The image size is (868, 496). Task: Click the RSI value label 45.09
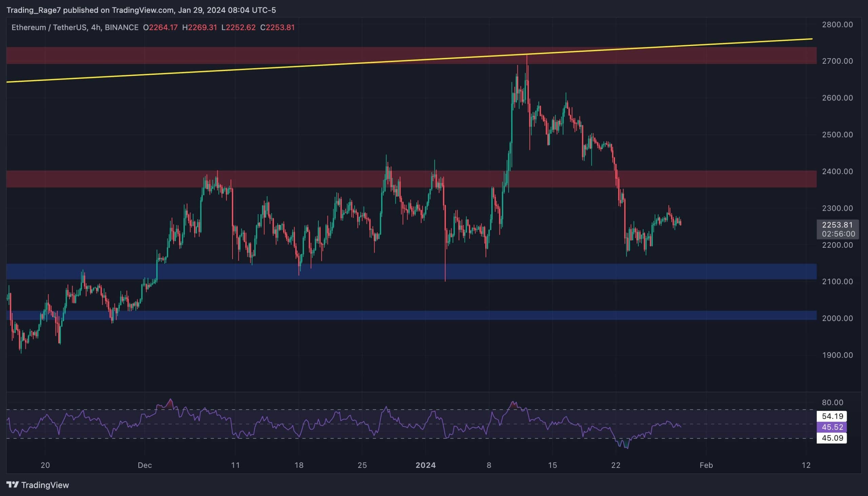pos(832,438)
